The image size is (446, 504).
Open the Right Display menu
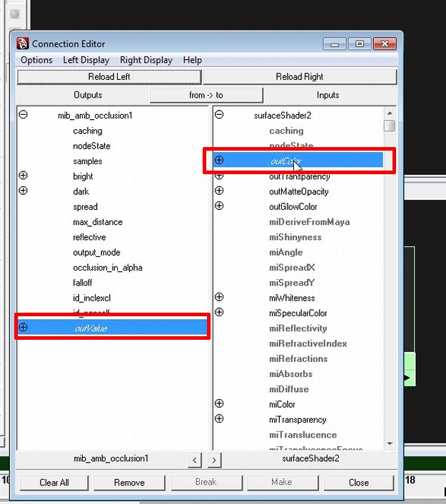146,60
